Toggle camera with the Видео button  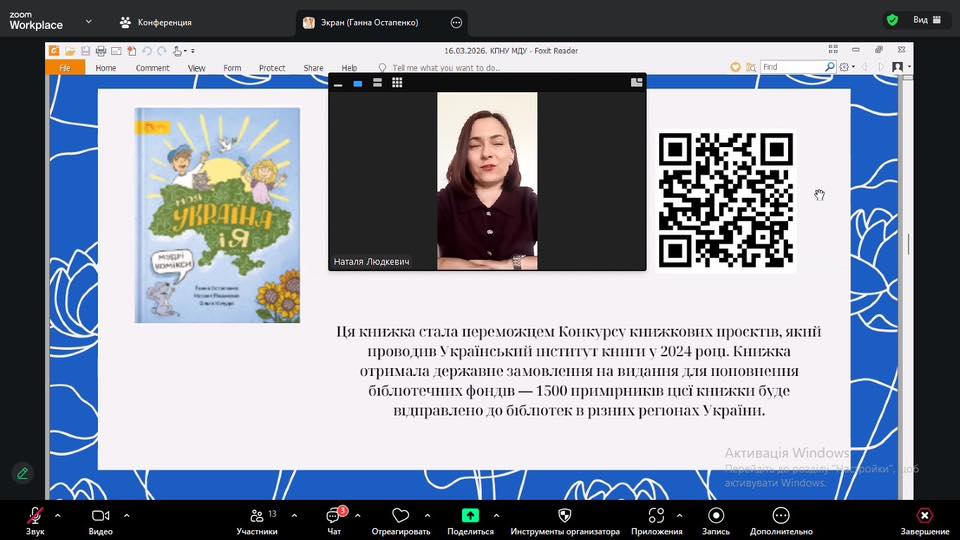click(100, 518)
